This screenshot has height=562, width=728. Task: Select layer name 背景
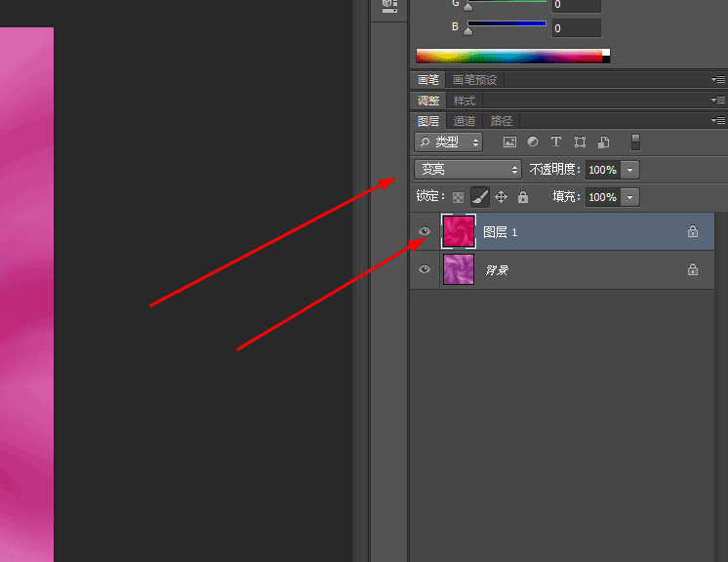[x=497, y=270]
